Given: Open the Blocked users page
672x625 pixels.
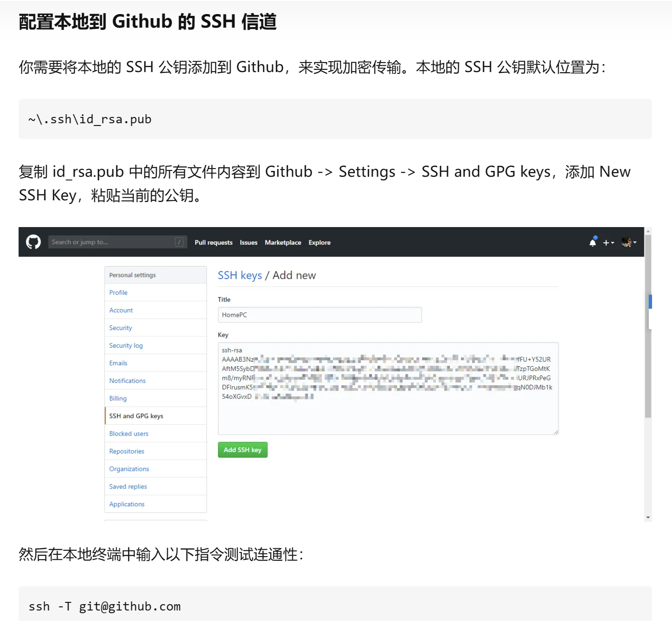Looking at the screenshot, I should [x=155, y=434].
